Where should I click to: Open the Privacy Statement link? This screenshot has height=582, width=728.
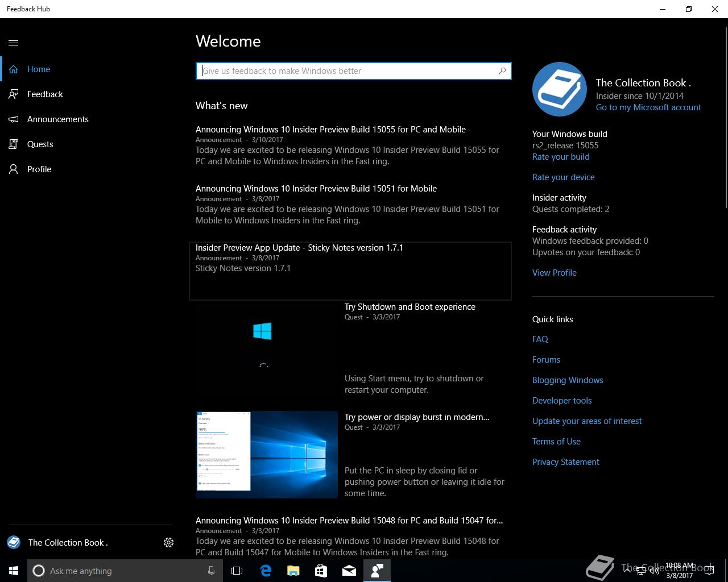pyautogui.click(x=566, y=462)
